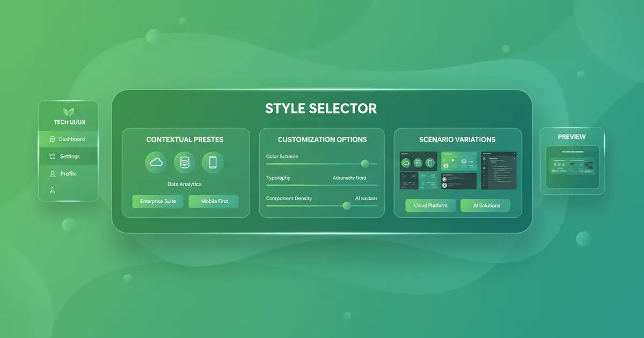
Task: Open the Settings menu item
Action: click(70, 156)
